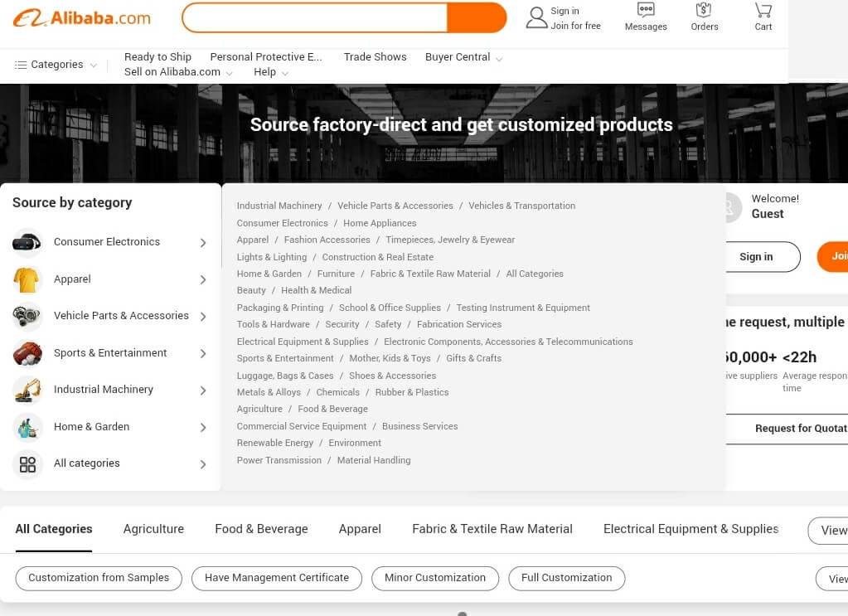848x616 pixels.
Task: Click the Consumer Electronics VR headset icon
Action: [x=27, y=242]
